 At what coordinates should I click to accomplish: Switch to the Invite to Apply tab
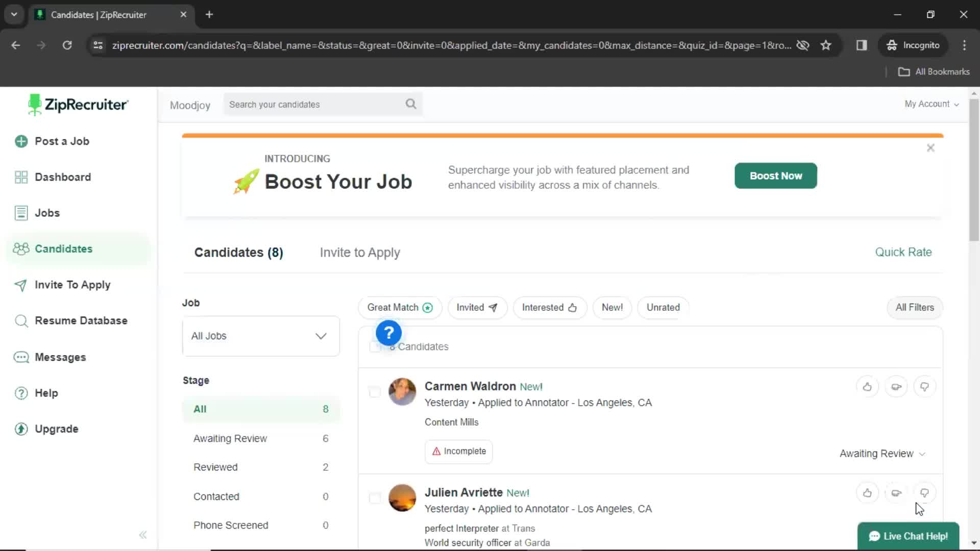pos(360,253)
